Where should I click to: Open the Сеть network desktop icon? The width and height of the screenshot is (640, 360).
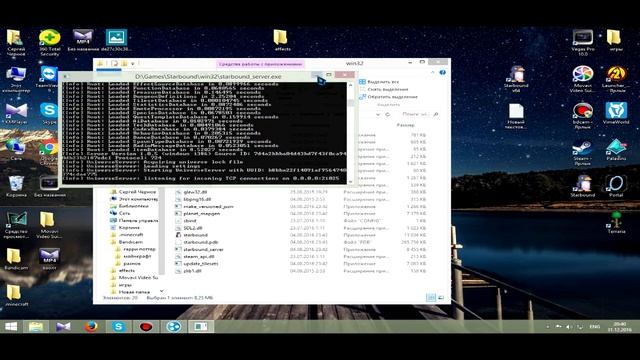pos(16,149)
